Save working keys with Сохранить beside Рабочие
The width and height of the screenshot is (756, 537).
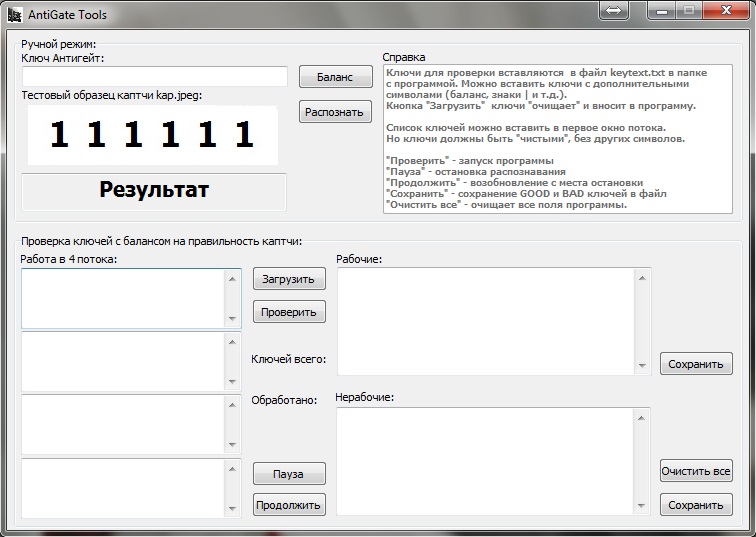click(x=696, y=364)
